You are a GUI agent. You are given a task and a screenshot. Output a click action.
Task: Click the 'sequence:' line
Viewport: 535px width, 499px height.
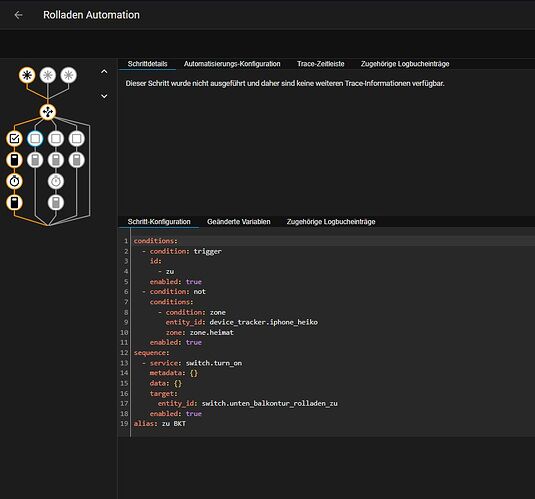point(151,353)
